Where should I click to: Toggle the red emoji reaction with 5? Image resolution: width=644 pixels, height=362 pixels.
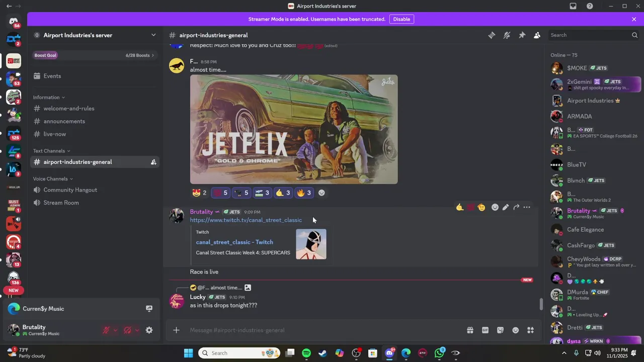[x=220, y=193]
